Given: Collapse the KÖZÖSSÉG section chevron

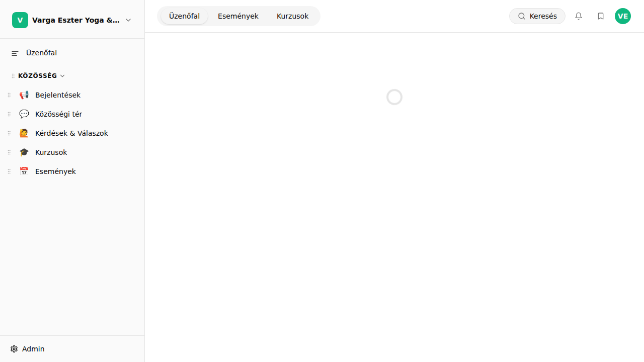Looking at the screenshot, I should [62, 76].
